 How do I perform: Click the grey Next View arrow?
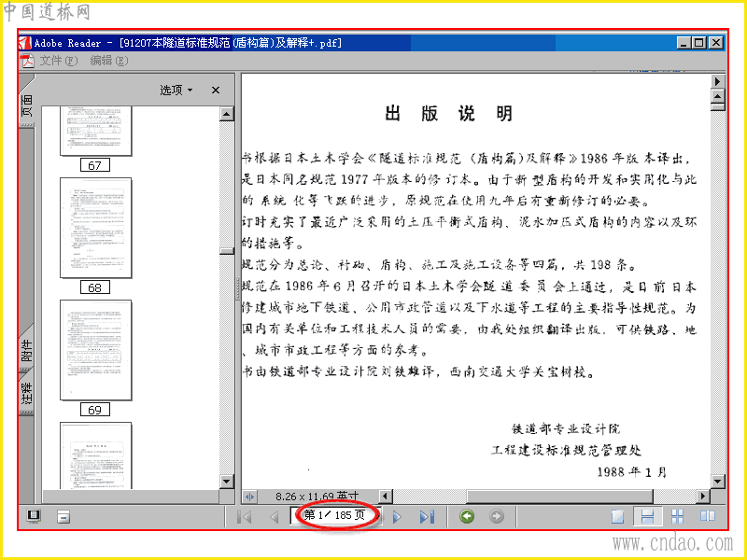point(497,516)
